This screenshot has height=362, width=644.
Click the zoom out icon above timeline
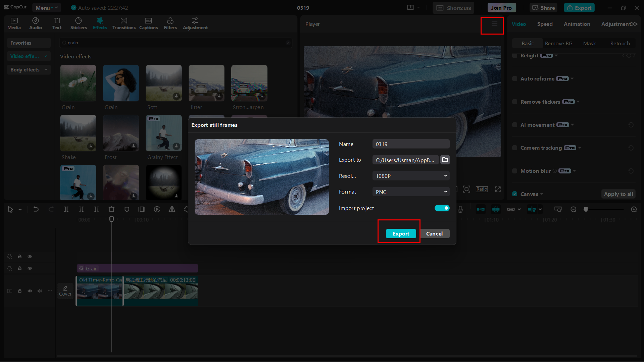[x=573, y=209]
